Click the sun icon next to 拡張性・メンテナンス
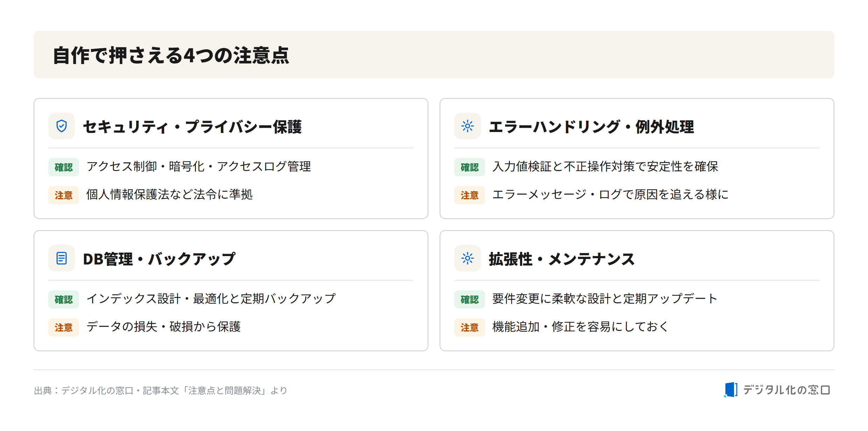The height and width of the screenshot is (431, 868). click(468, 258)
